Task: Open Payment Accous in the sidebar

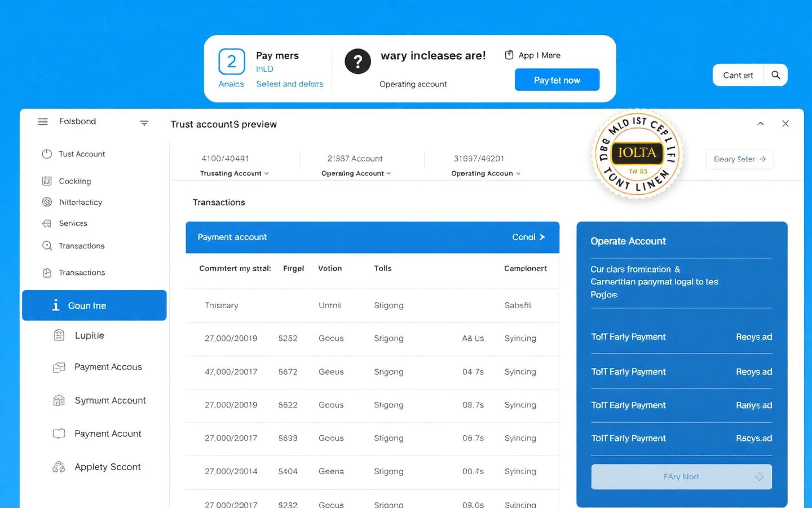Action: pos(108,367)
